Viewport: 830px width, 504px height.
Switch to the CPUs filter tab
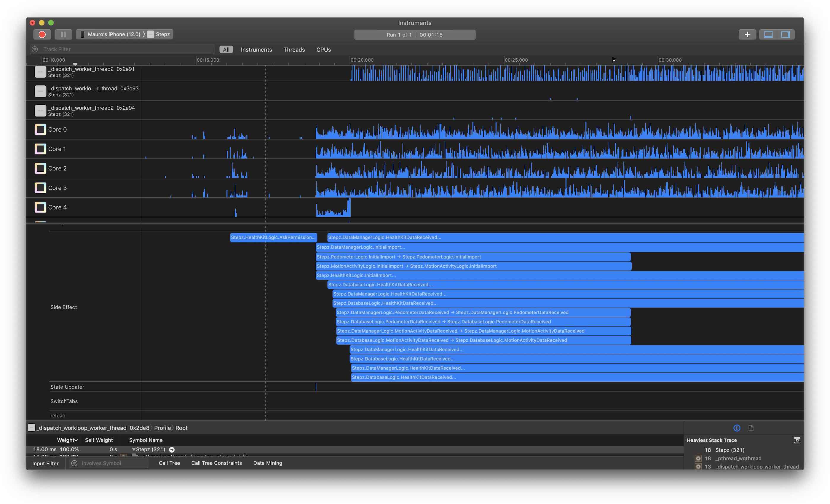[323, 50]
